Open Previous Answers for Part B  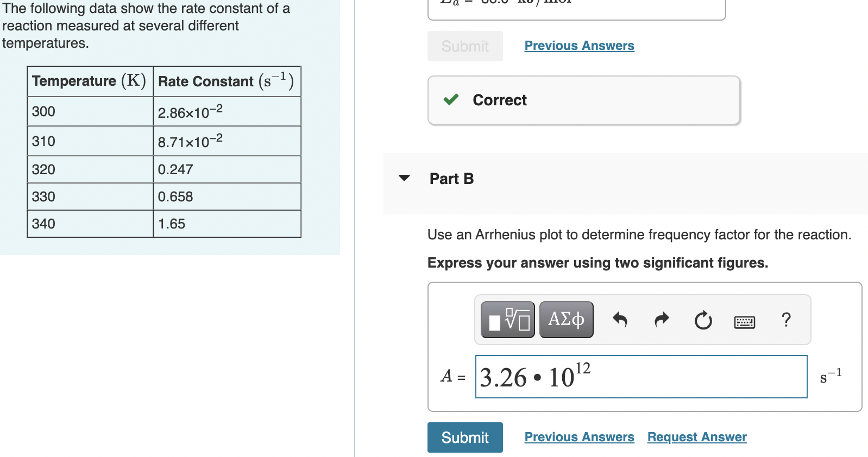tap(579, 437)
